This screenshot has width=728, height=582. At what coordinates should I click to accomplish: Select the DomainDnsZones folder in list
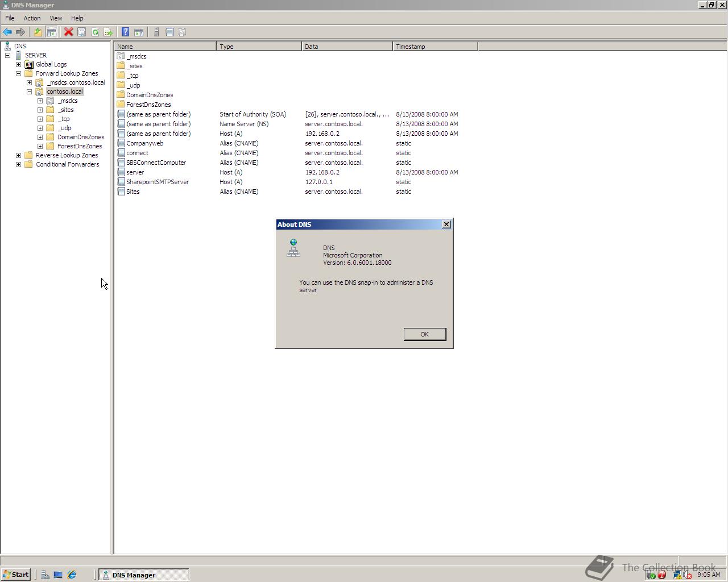pyautogui.click(x=150, y=95)
